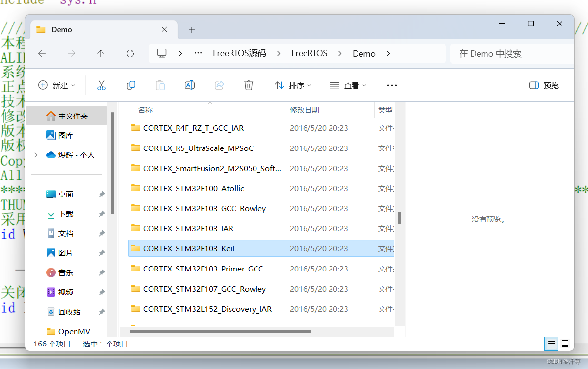The height and width of the screenshot is (369, 588).
Task: Click the sidebar vertical scrollbar thumb
Action: coord(112,163)
